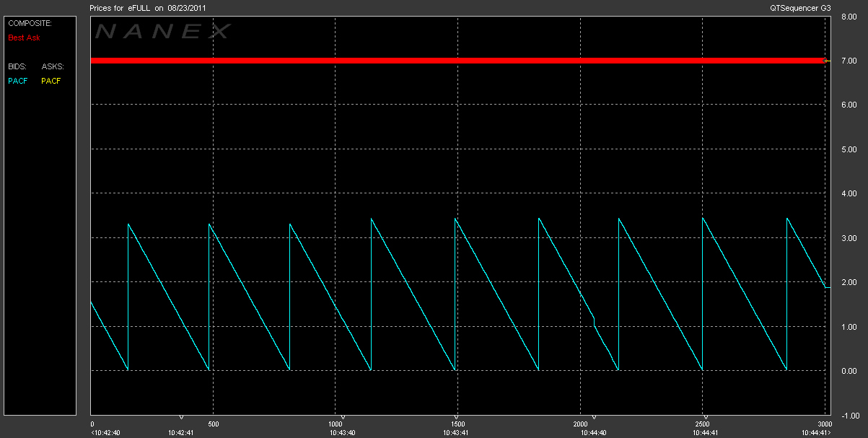Viewport: 868px width, 438px height.
Task: Click the 0.00 price axis label
Action: pyautogui.click(x=849, y=372)
